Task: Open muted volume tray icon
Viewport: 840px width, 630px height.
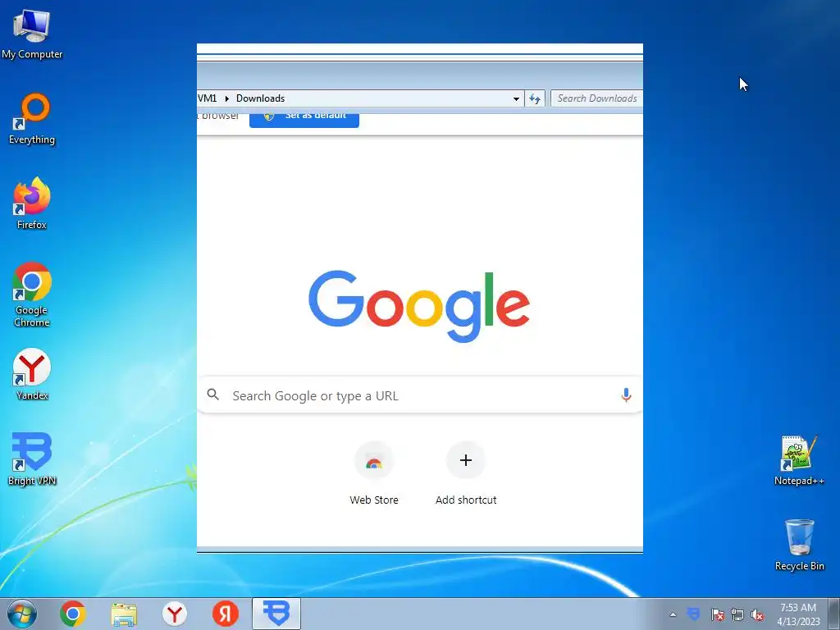Action: point(757,614)
